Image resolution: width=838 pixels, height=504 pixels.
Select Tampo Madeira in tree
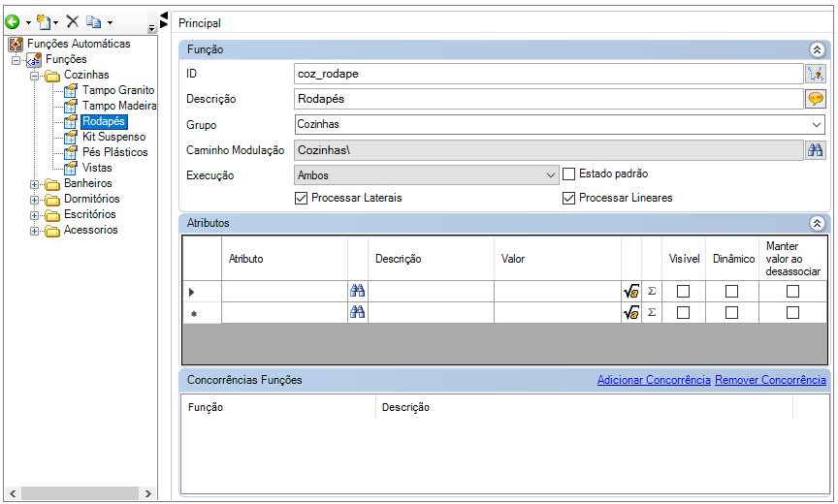coord(119,106)
